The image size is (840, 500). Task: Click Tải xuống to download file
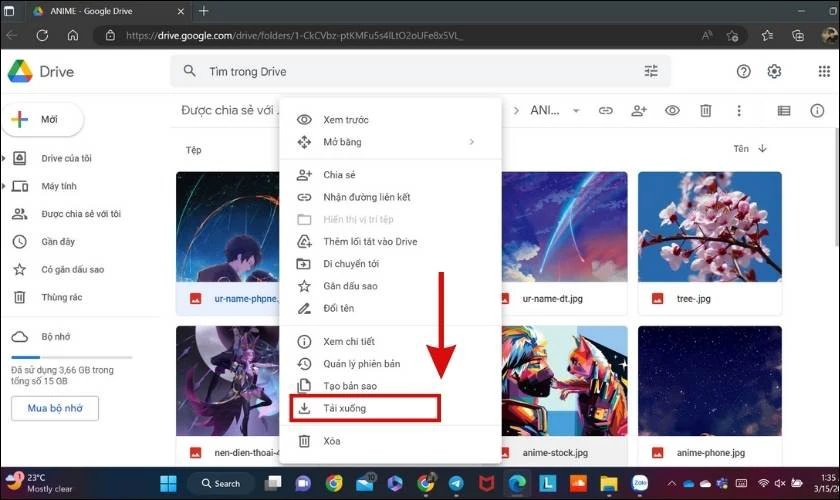tap(390, 408)
